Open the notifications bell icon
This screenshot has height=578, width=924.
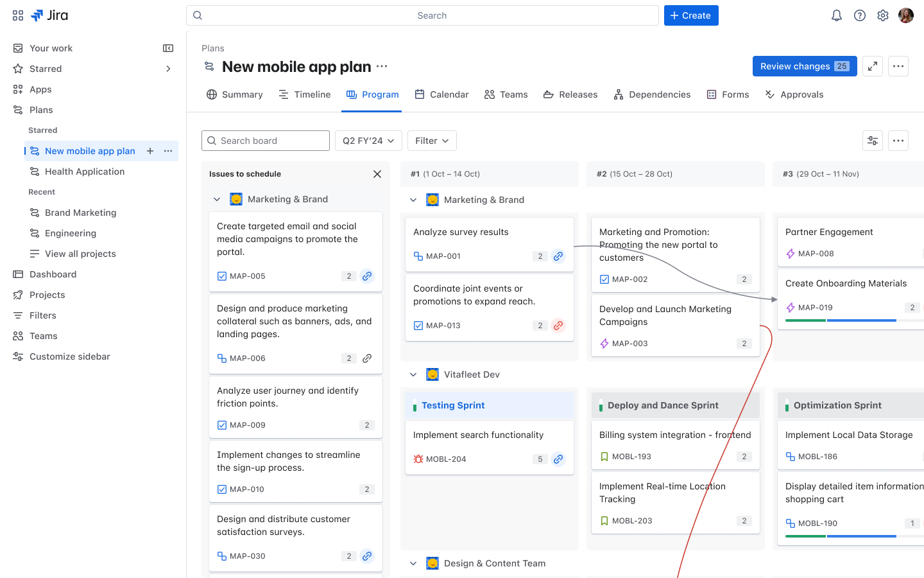(836, 15)
